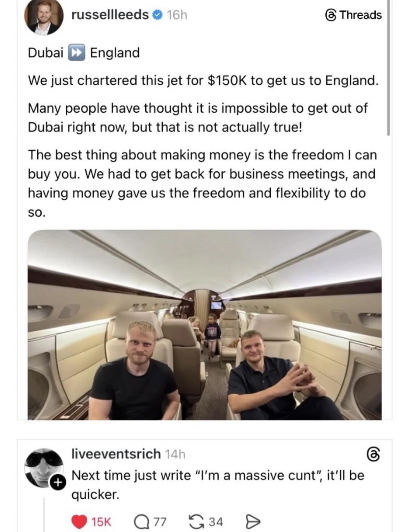
Task: Click the 14h reply timestamp
Action: point(175,454)
